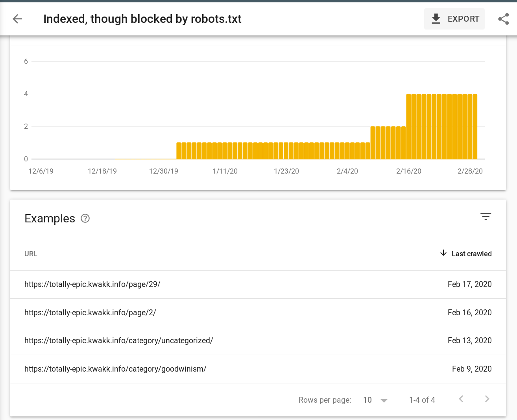Click the 1/23/20 chart axis label
Viewport: 517px width, 420px height.
tap(286, 171)
